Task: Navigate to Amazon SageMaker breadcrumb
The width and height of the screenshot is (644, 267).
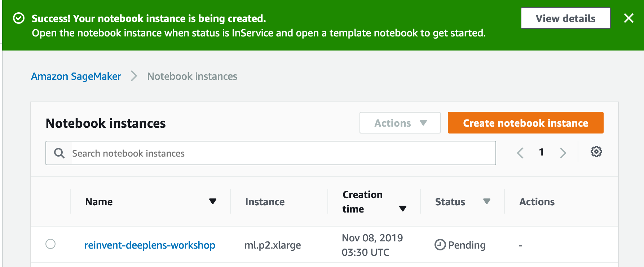Action: [76, 76]
